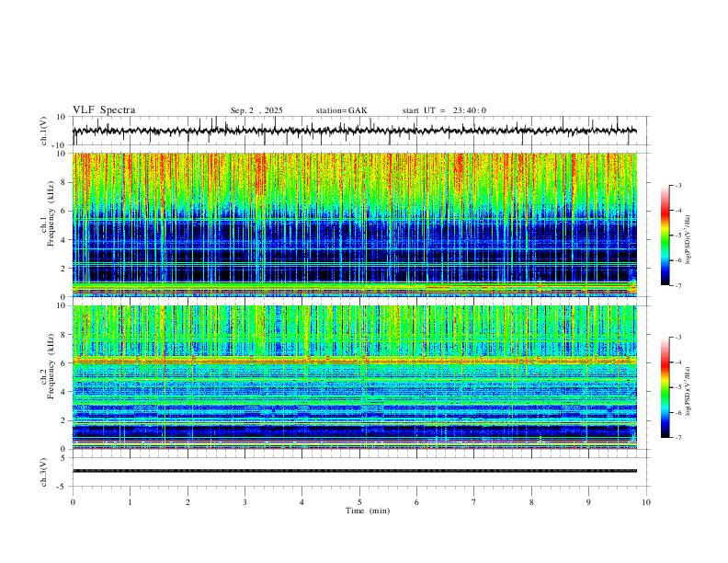Click the "9" tick on the Time axis
This screenshot has height=563, width=728.
(x=588, y=502)
